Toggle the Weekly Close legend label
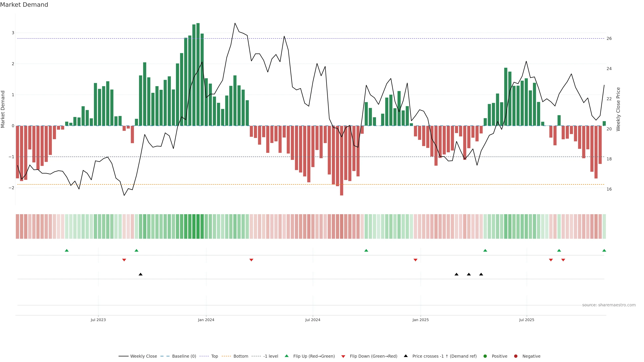The height and width of the screenshot is (362, 644). pyautogui.click(x=144, y=356)
